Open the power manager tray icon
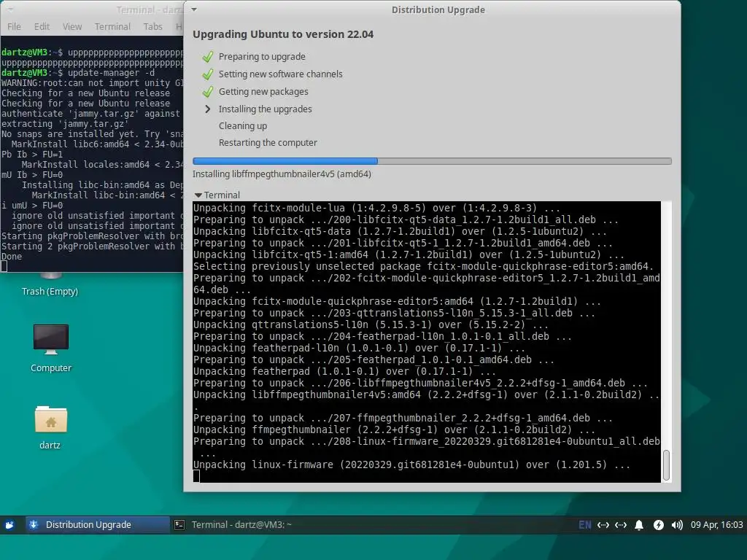This screenshot has width=747, height=560. click(659, 525)
